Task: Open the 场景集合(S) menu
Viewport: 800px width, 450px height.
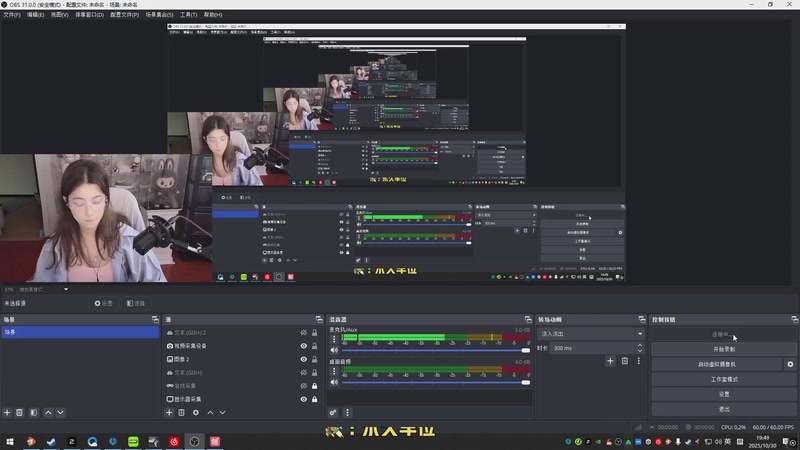Action: point(159,15)
